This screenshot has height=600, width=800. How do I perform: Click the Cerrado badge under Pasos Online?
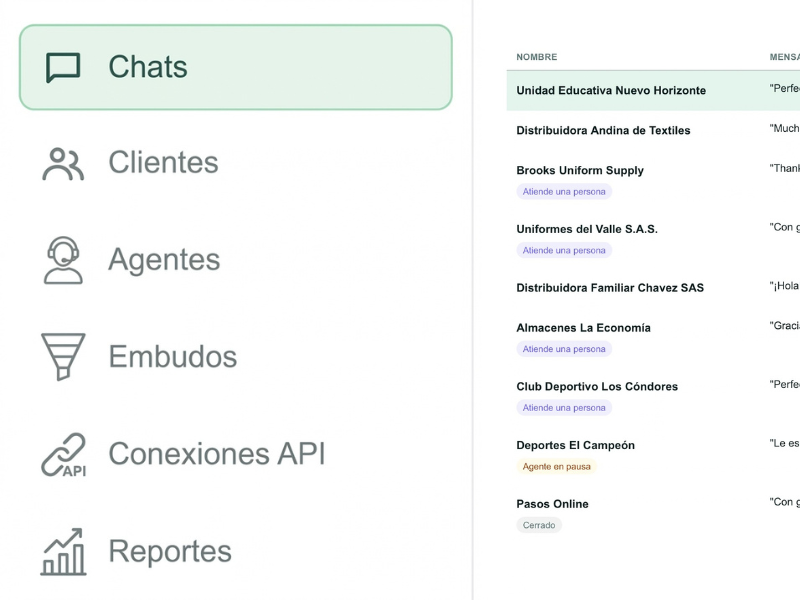(539, 525)
